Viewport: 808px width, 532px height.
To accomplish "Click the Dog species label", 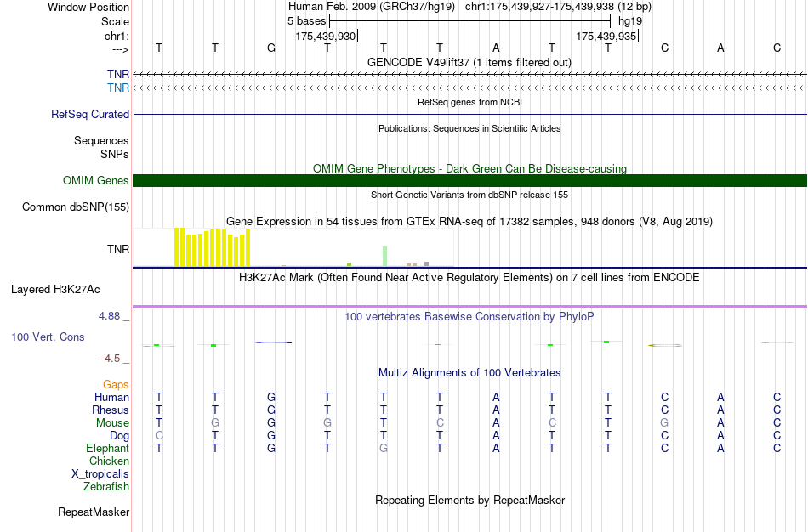I will tap(120, 436).
